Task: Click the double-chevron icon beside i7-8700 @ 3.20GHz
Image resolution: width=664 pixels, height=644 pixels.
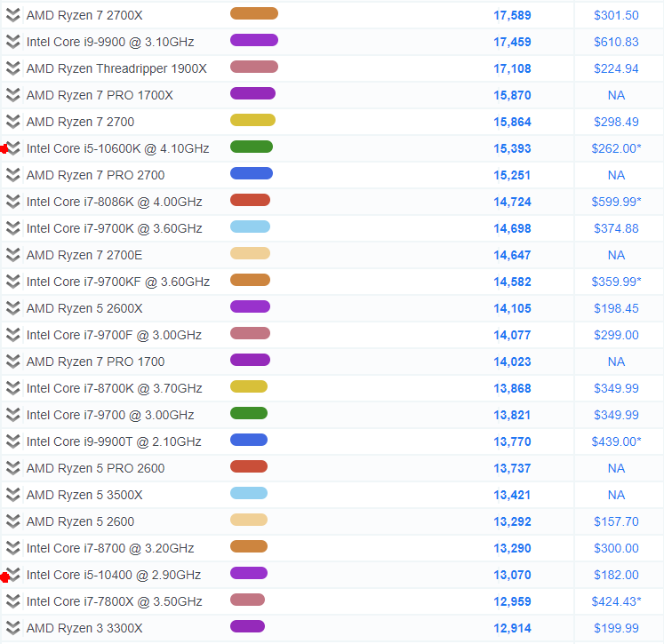Action: point(13,548)
